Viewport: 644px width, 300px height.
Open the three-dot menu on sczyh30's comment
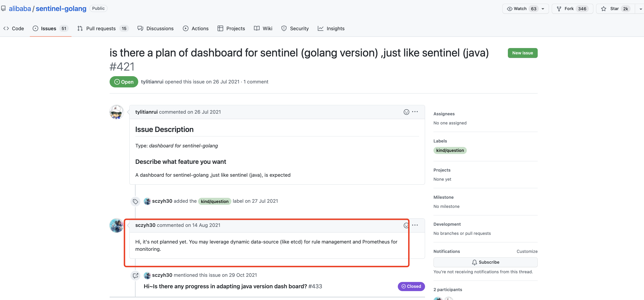coord(415,225)
